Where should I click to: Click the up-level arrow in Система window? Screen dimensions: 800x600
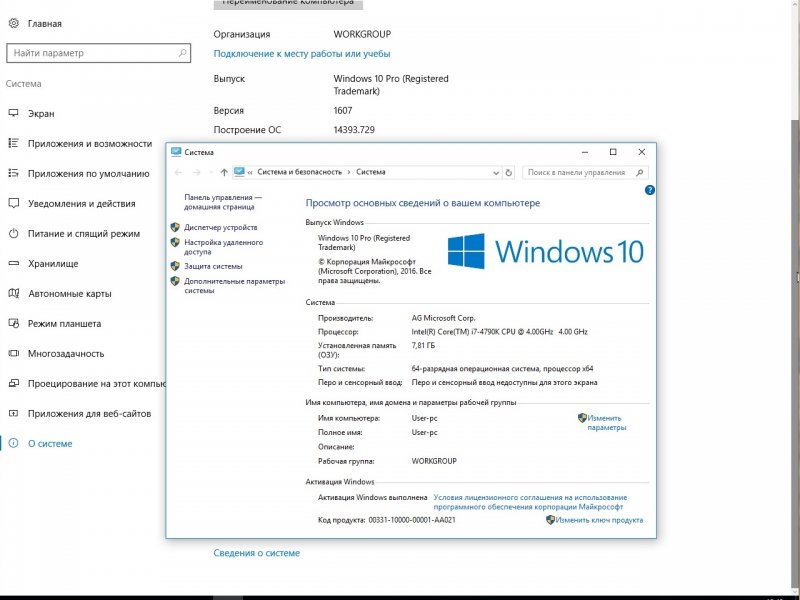pos(224,172)
